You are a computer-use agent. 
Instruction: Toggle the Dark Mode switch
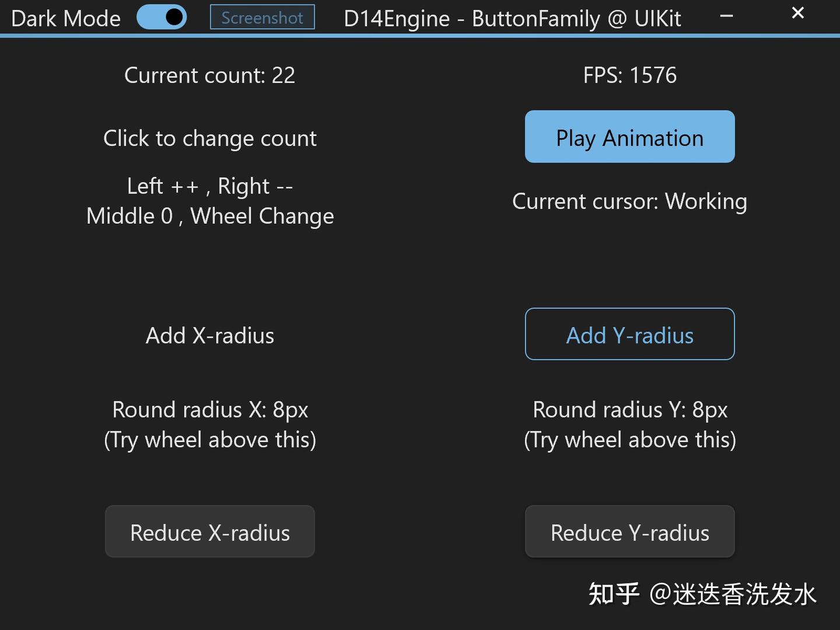162,17
